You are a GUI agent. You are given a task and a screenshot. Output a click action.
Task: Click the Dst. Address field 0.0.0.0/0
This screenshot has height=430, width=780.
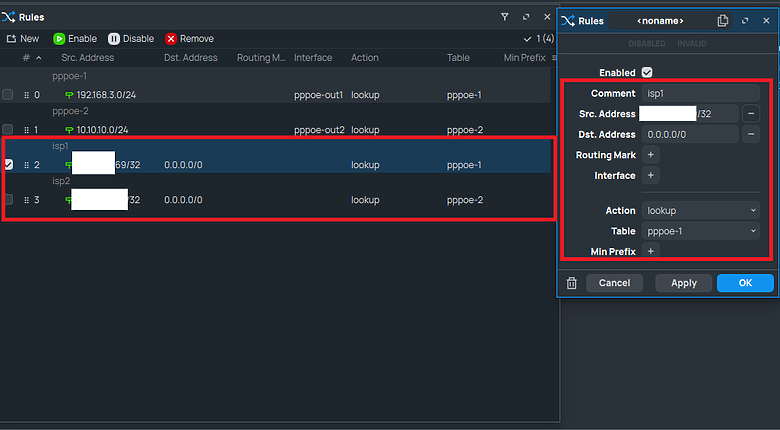coord(689,134)
